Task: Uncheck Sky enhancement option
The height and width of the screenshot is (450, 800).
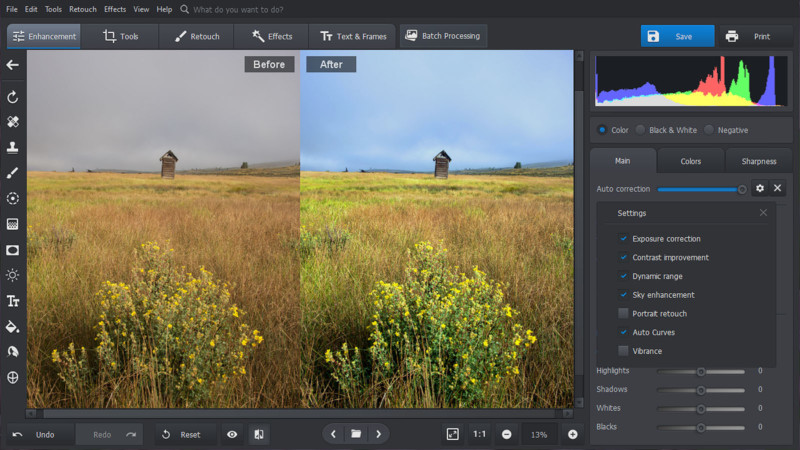Action: pos(623,294)
